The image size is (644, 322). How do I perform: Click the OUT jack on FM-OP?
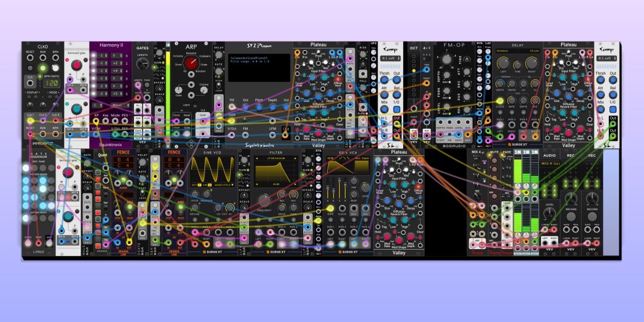coord(467,134)
